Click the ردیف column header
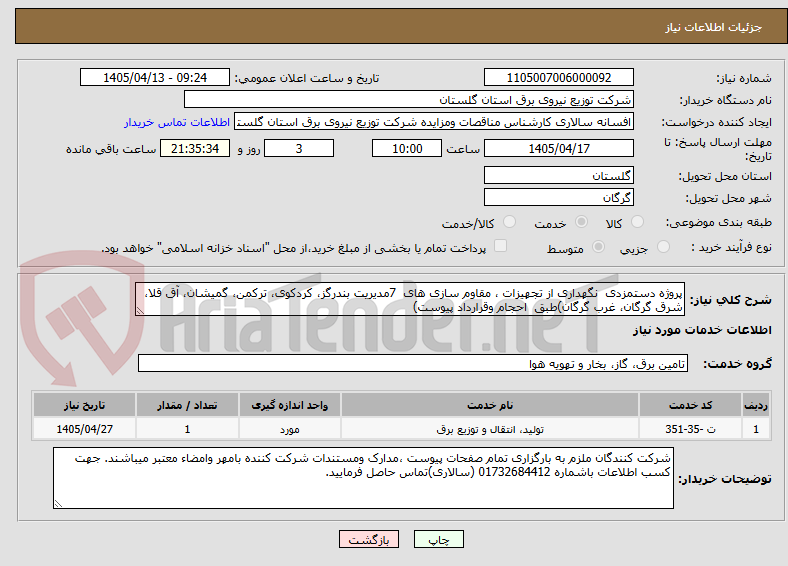The width and height of the screenshot is (788, 566). tap(756, 405)
